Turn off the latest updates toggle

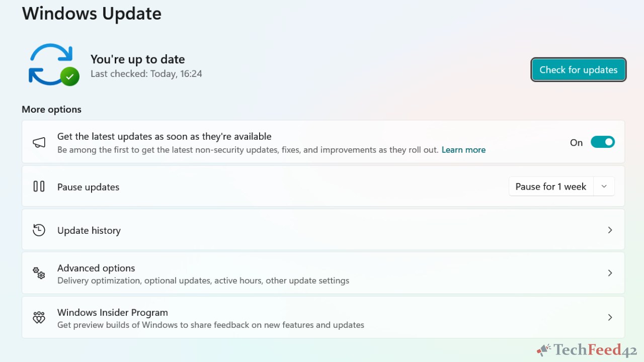[603, 142]
